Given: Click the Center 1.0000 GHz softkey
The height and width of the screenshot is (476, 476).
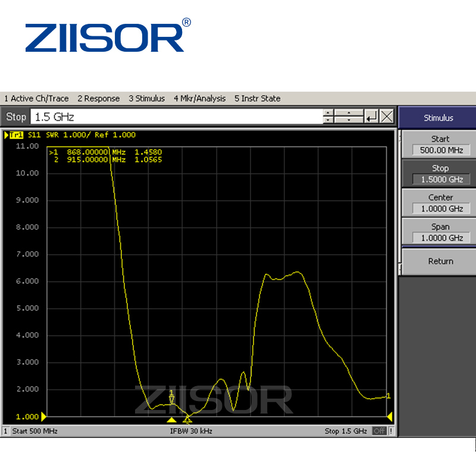Looking at the screenshot, I should [440, 203].
